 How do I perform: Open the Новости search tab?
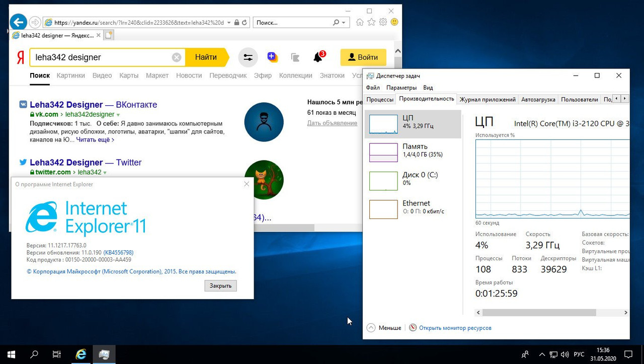click(189, 76)
